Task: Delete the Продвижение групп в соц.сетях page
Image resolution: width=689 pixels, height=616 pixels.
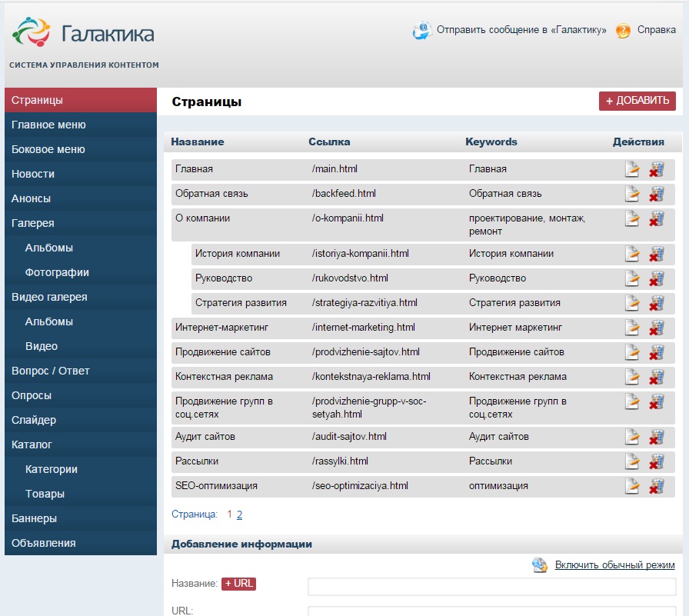Action: (x=657, y=401)
